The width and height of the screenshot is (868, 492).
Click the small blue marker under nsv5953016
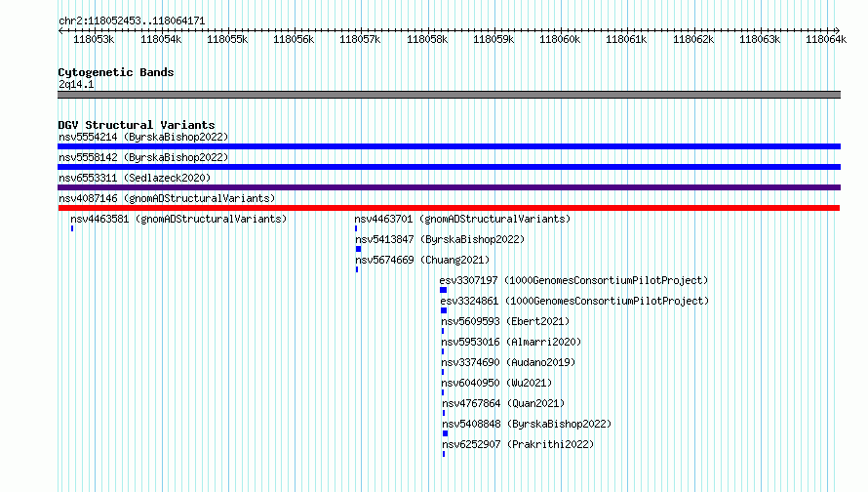[x=443, y=351]
